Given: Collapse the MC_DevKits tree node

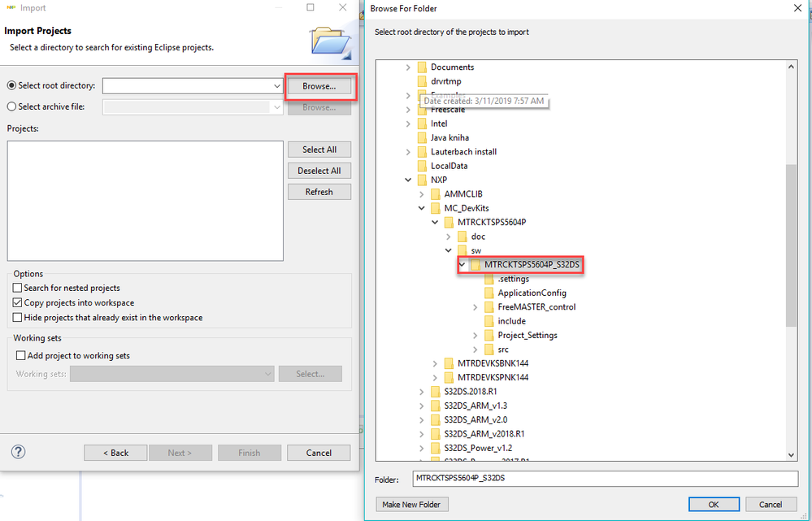Looking at the screenshot, I should [422, 208].
